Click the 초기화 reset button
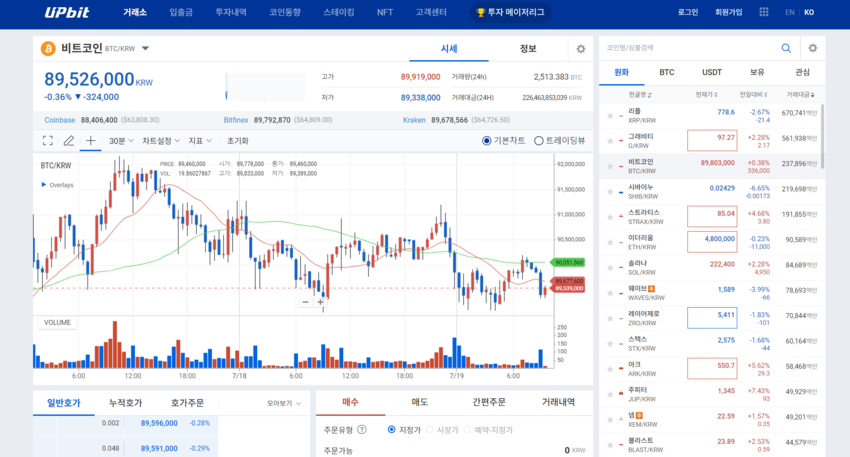The image size is (850, 457). pos(237,141)
